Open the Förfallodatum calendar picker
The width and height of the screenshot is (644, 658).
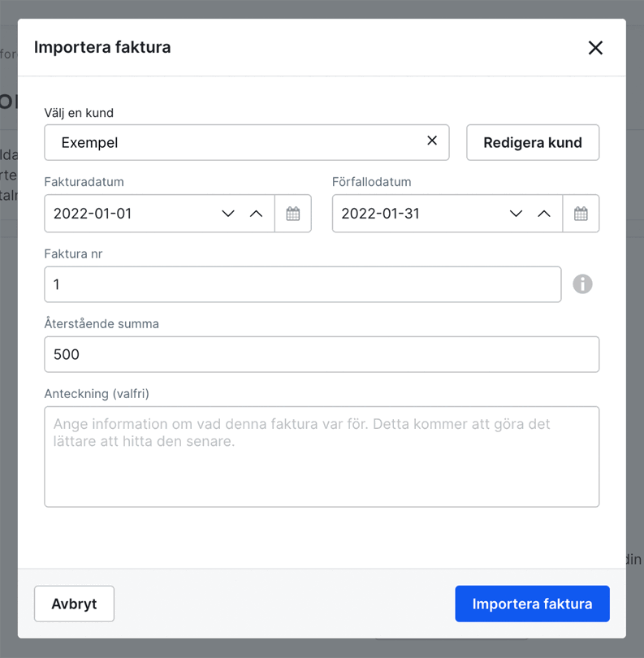coord(581,214)
